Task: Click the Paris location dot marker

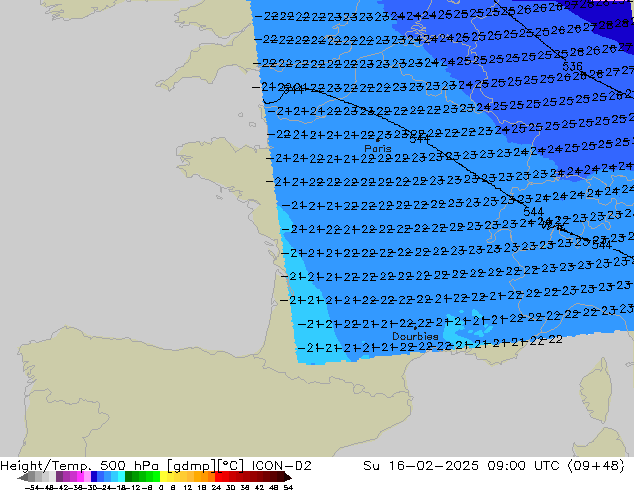Action: pyautogui.click(x=378, y=140)
